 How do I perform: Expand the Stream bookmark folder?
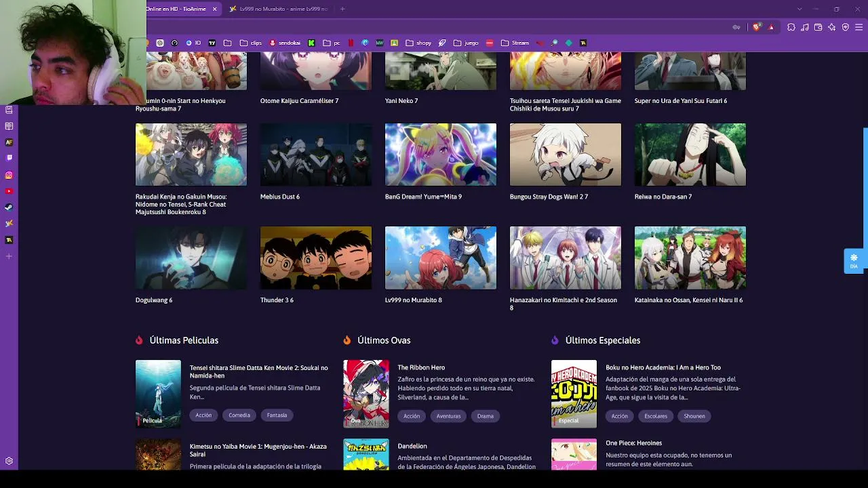click(x=515, y=43)
